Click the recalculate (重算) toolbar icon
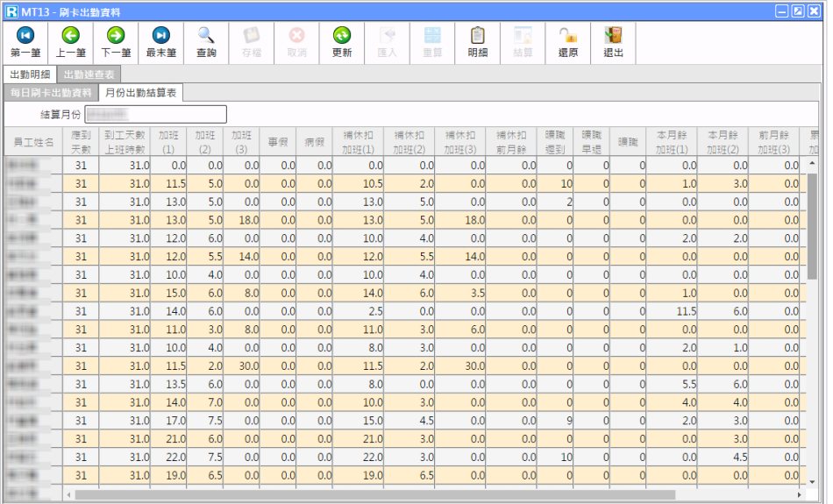 (x=432, y=42)
